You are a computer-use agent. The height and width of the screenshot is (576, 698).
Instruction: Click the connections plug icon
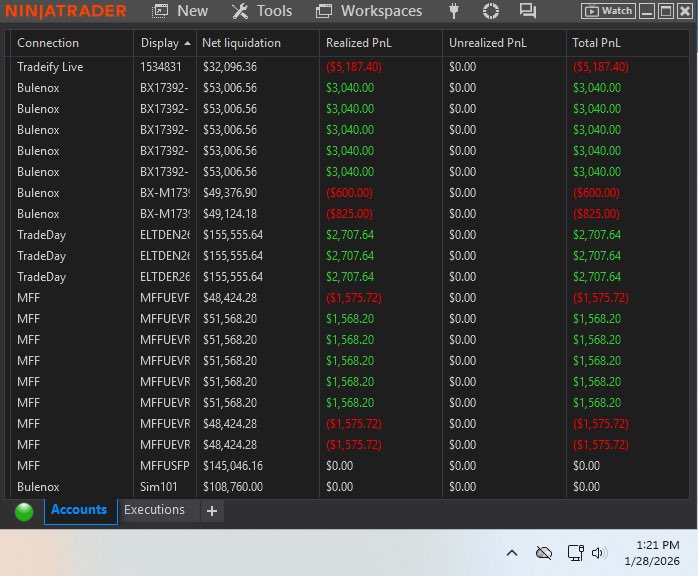tap(454, 11)
